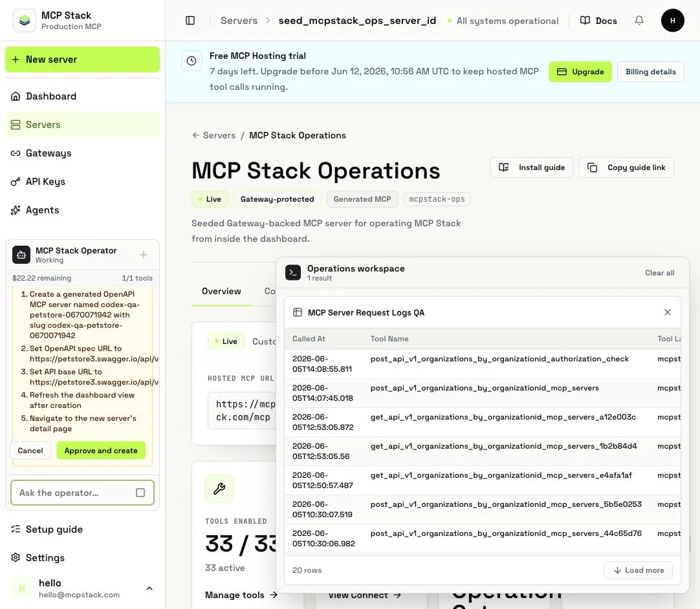700x609 pixels.
Task: Click the Upgrade button
Action: point(580,72)
